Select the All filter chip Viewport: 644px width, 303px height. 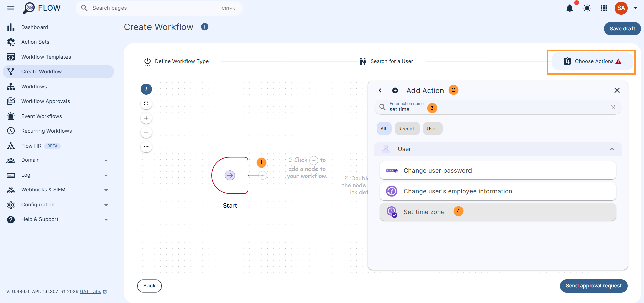click(x=383, y=129)
